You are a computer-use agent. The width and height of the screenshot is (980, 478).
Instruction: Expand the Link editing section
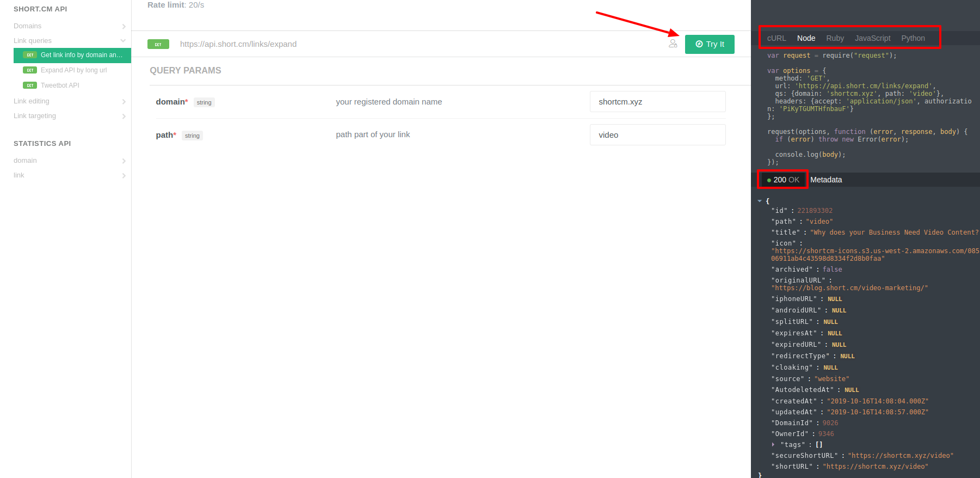point(70,101)
